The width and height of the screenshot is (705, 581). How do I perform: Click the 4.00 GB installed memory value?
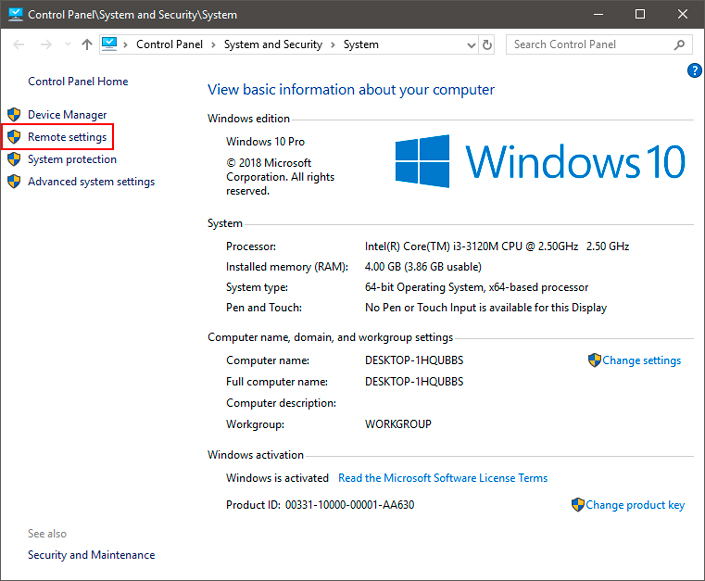(x=423, y=267)
